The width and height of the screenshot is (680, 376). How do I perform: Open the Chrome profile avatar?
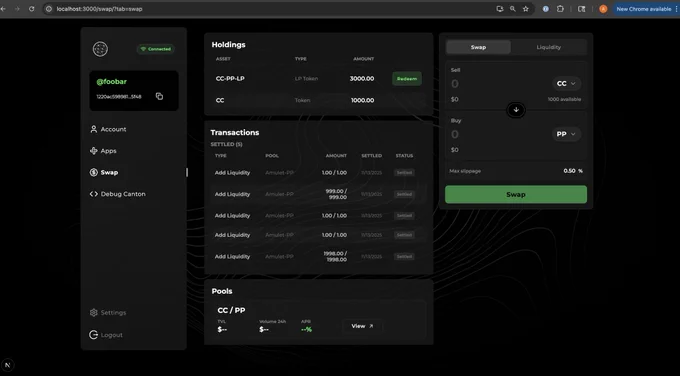tap(603, 9)
